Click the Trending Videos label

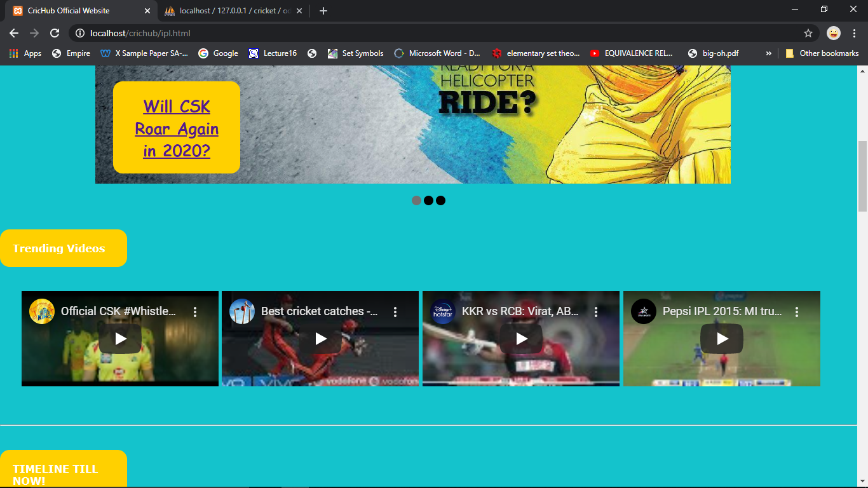(64, 248)
